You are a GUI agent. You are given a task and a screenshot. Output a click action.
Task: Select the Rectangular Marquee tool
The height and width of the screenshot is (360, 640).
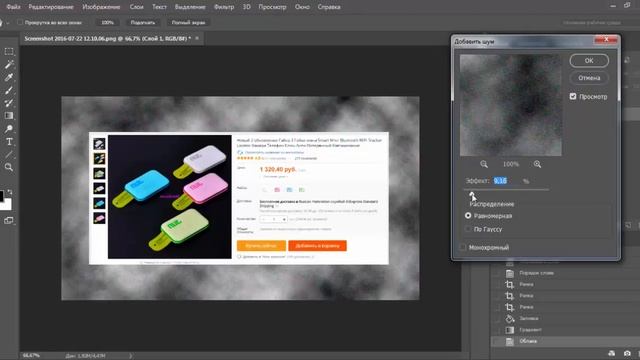[x=9, y=52]
